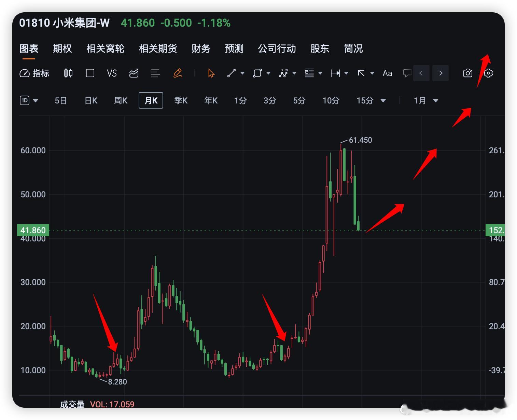Select the 15分 timeframe
Viewport: 517px width, 420px height.
365,100
